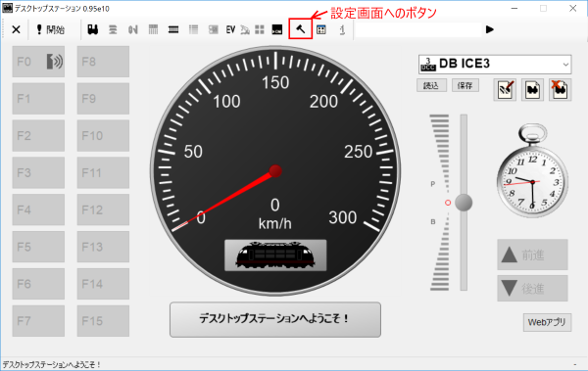Image resolution: width=588 pixels, height=371 pixels.
Task: Toggle function F9 button
Action: [103, 99]
